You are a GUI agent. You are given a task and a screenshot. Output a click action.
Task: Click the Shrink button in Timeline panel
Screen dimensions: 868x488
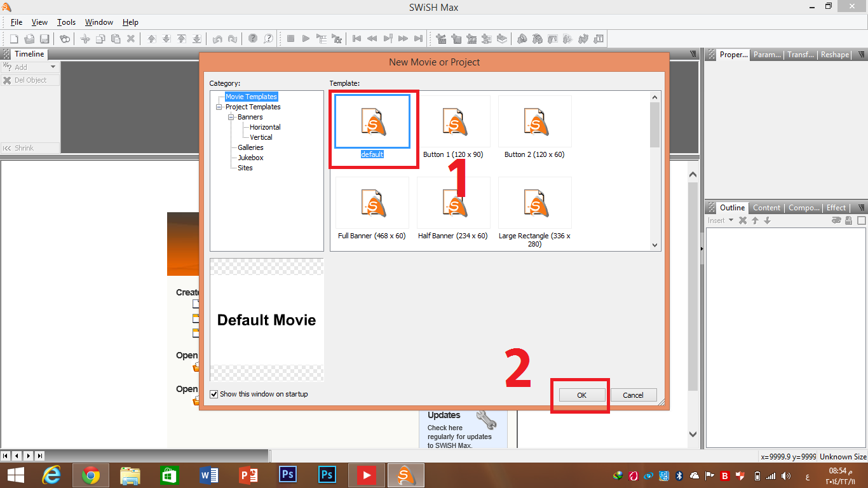[x=30, y=148]
